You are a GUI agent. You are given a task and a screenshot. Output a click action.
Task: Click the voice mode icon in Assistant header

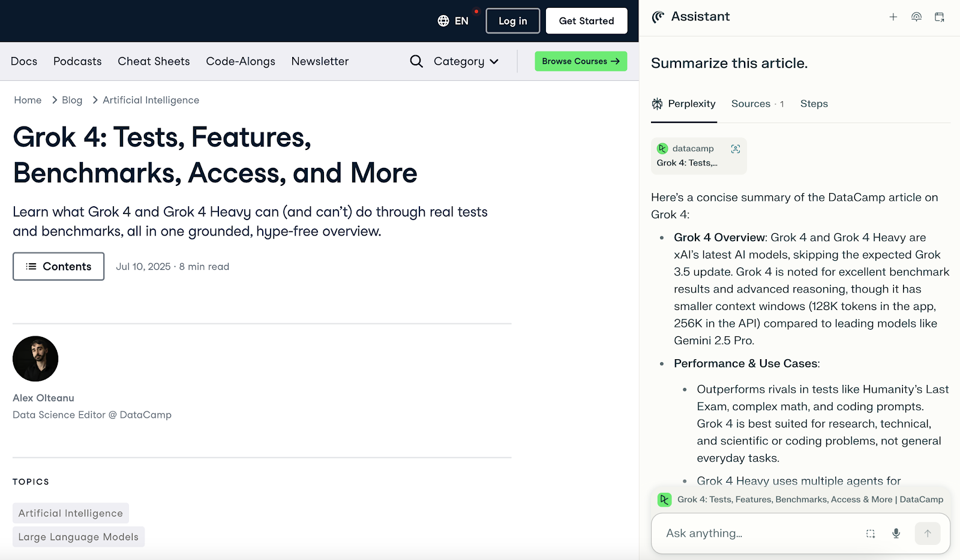pyautogui.click(x=916, y=17)
